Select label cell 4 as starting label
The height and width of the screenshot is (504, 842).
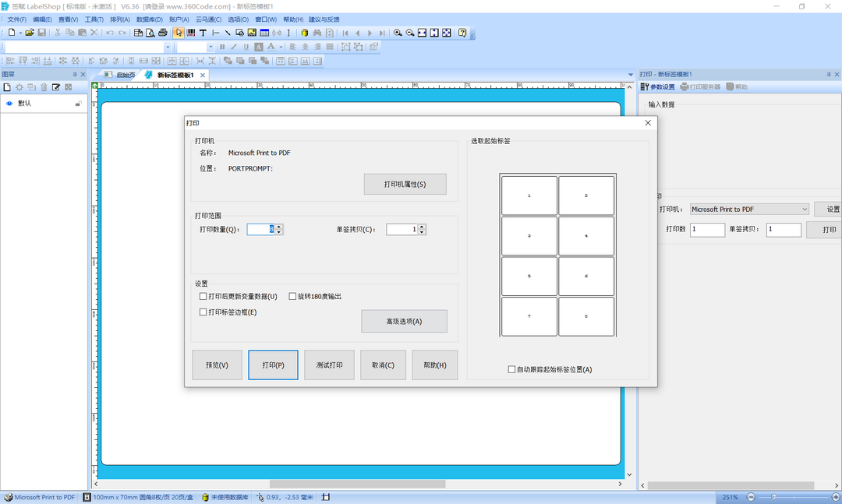pos(586,236)
